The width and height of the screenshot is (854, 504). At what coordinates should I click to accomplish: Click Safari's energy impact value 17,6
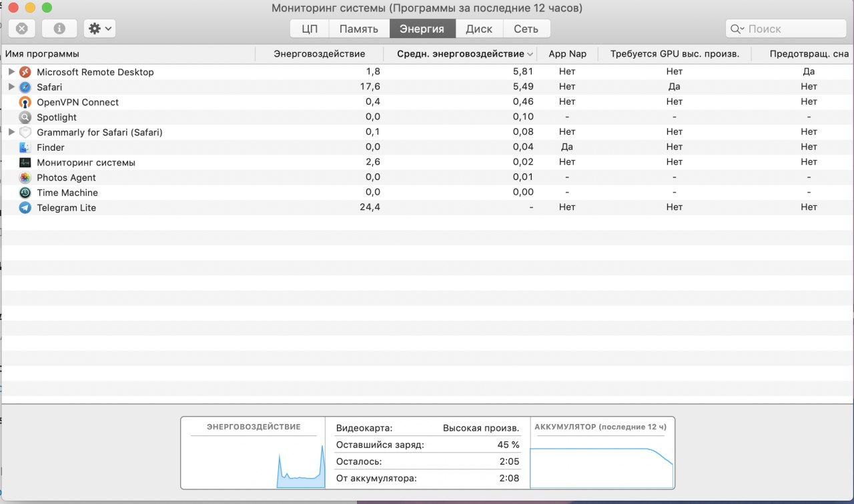(370, 87)
